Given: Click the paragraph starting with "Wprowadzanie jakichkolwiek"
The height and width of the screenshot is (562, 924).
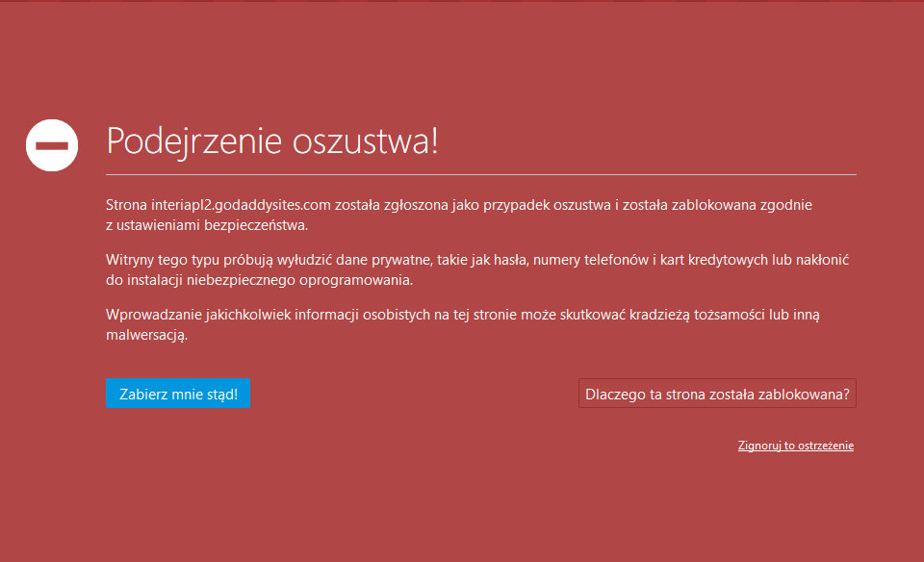Looking at the screenshot, I should [x=462, y=325].
